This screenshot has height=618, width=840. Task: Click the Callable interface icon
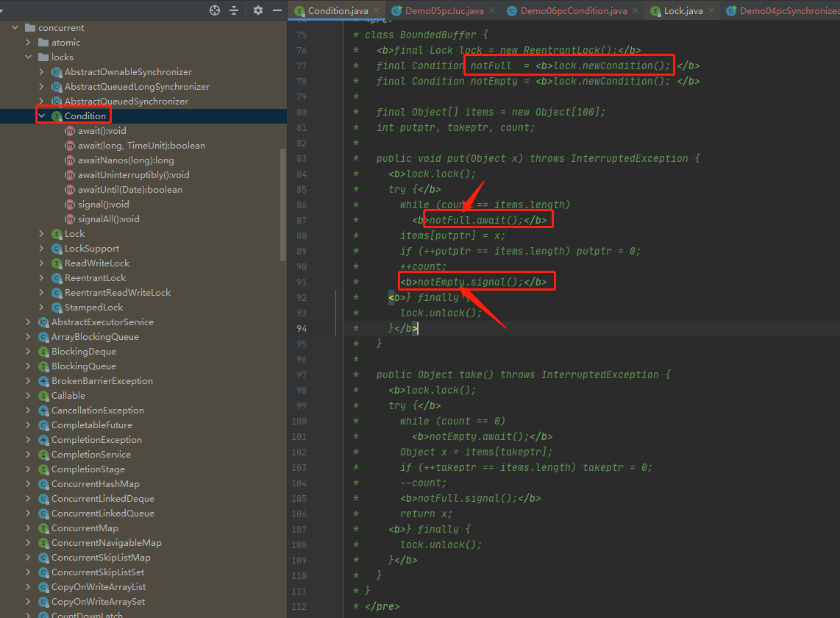pyautogui.click(x=43, y=396)
